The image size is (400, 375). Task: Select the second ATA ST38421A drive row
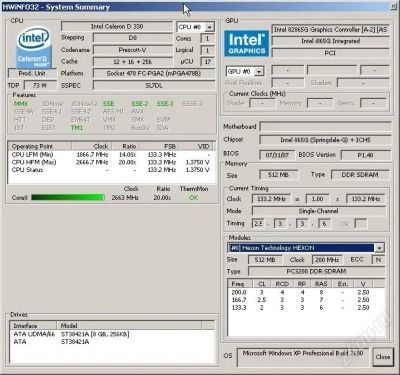[112, 342]
